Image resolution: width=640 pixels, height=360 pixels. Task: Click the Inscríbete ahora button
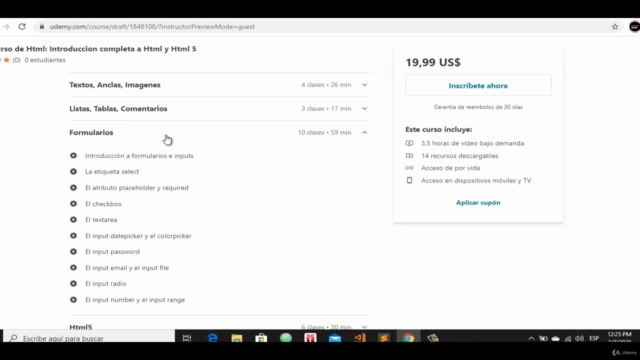pos(478,85)
